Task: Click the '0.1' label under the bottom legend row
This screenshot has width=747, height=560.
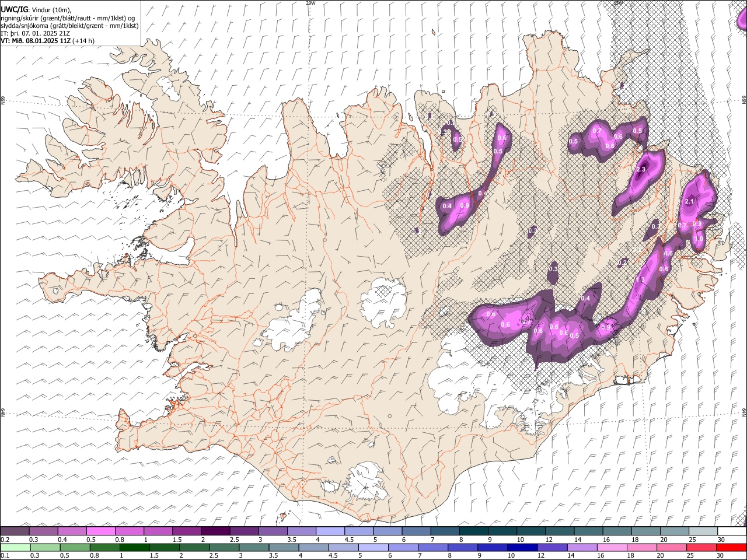Action: 5,556
